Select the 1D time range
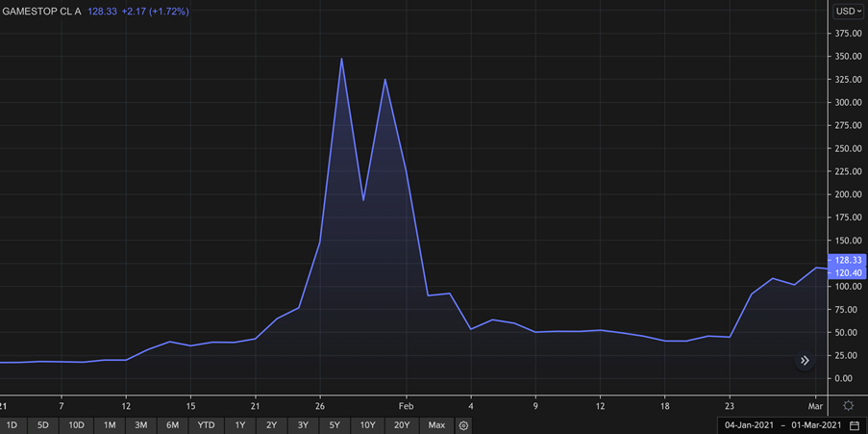This screenshot has width=868, height=434. coord(12,425)
